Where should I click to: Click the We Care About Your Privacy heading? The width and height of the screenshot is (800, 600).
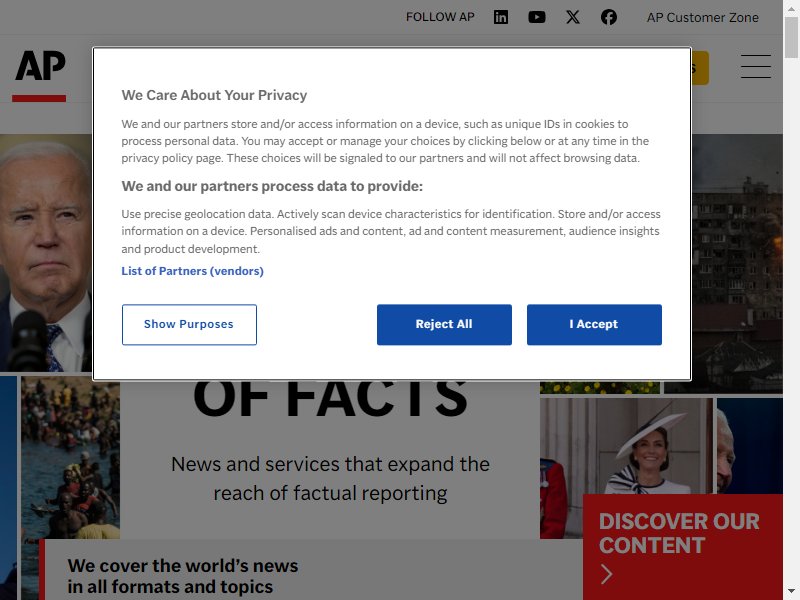(x=214, y=95)
